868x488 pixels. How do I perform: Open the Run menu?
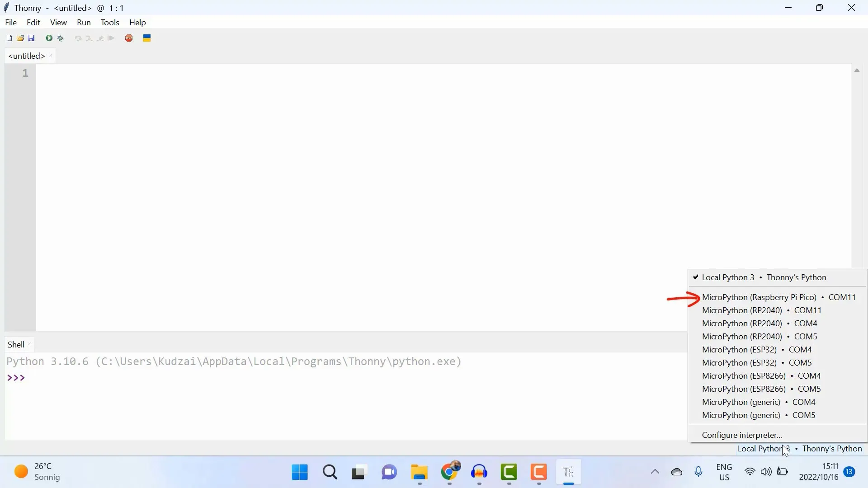pos(84,23)
